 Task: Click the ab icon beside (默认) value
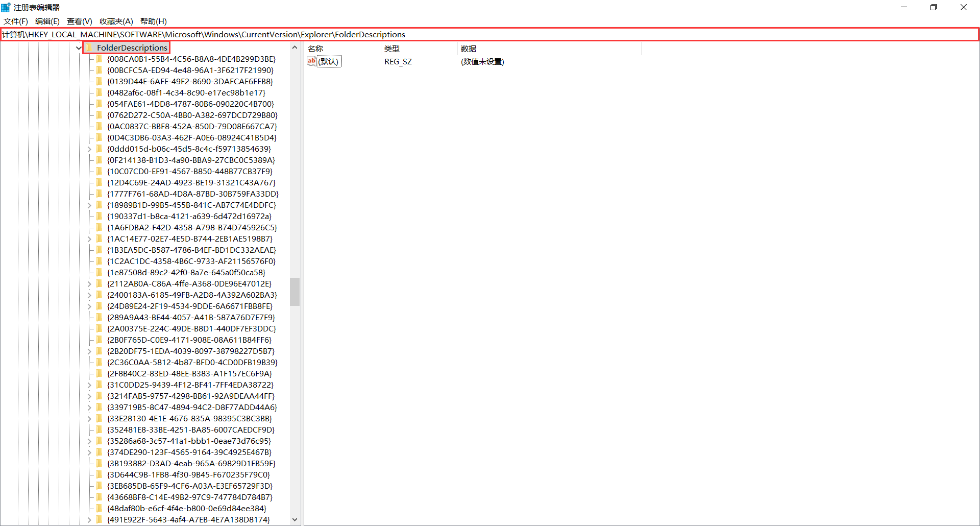coord(312,61)
